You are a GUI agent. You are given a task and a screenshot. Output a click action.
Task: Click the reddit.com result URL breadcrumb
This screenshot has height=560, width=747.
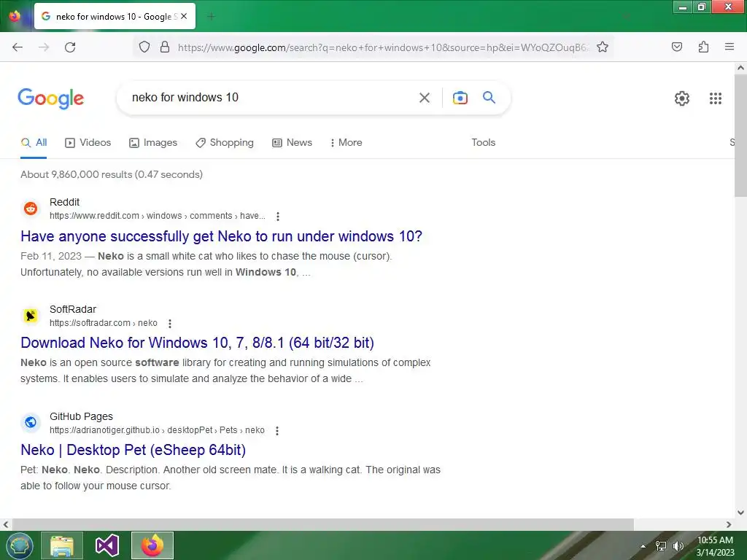point(158,216)
